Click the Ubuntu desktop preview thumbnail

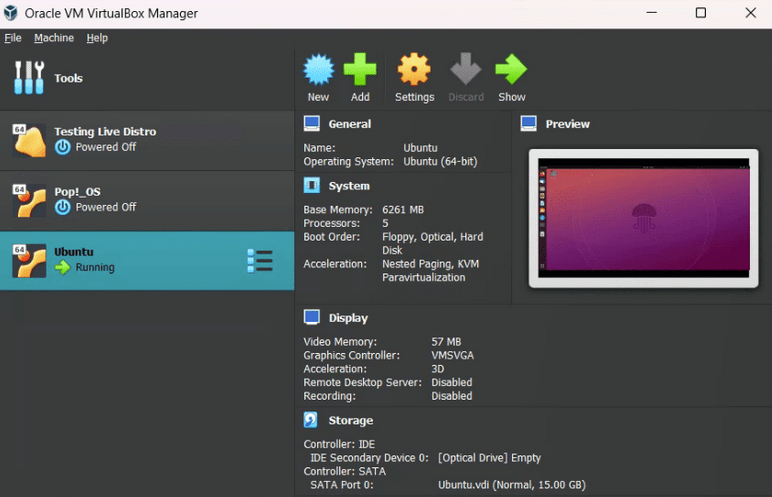pos(643,218)
